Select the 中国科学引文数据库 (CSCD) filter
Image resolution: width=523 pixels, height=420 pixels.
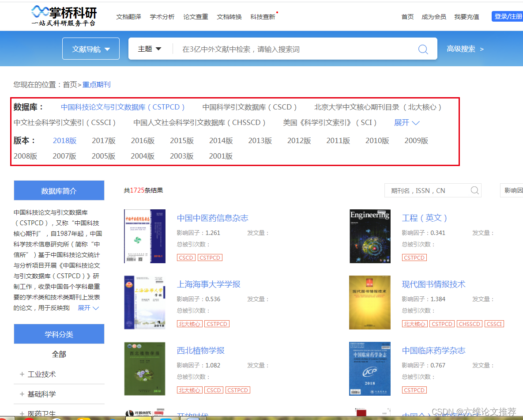[x=249, y=107]
